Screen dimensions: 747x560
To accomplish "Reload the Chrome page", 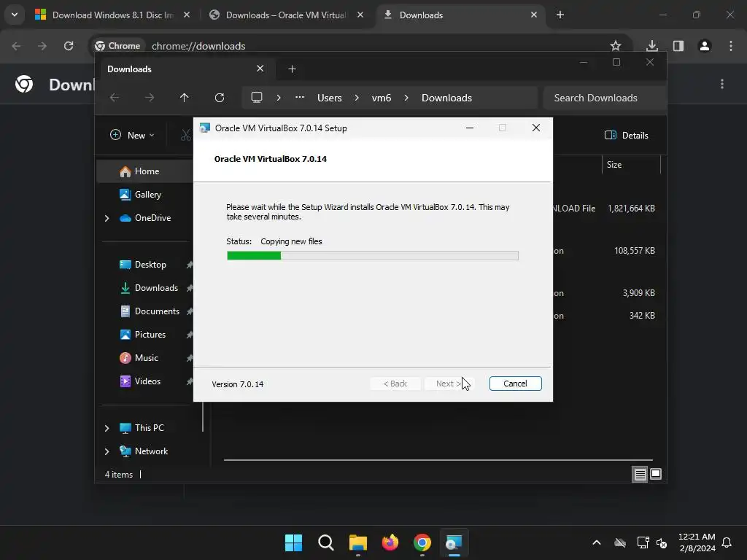I will [69, 46].
